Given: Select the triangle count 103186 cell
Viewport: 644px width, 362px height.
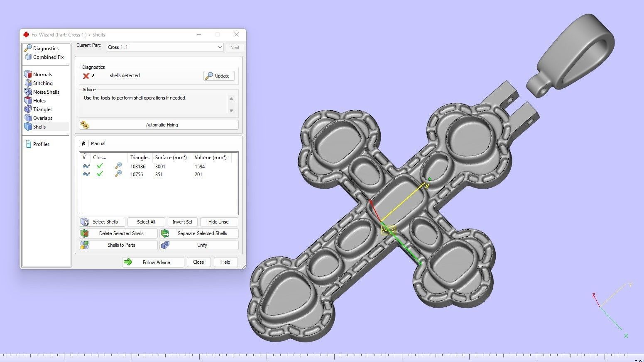Looking at the screenshot, I should [138, 167].
